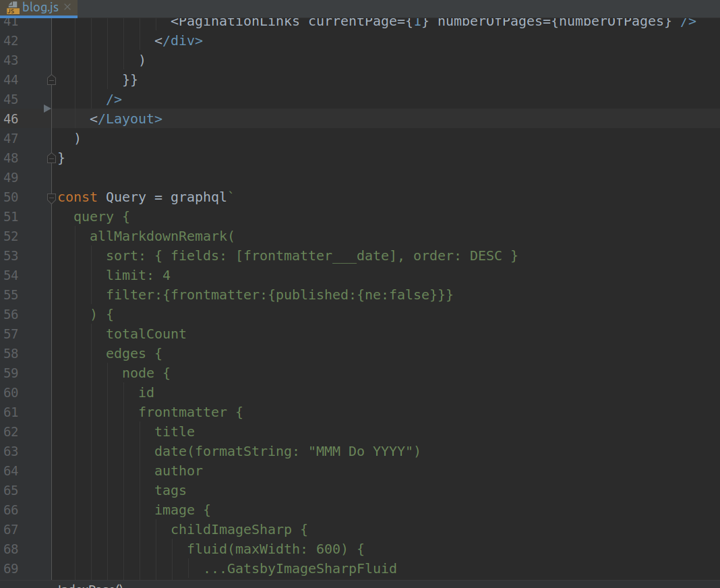Click line number 46 in the gutter

(11, 119)
